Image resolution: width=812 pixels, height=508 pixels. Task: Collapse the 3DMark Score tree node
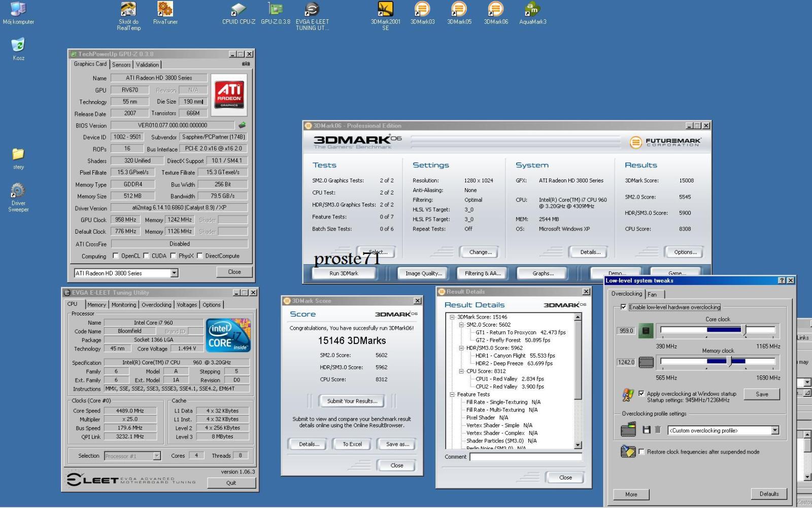(x=452, y=317)
